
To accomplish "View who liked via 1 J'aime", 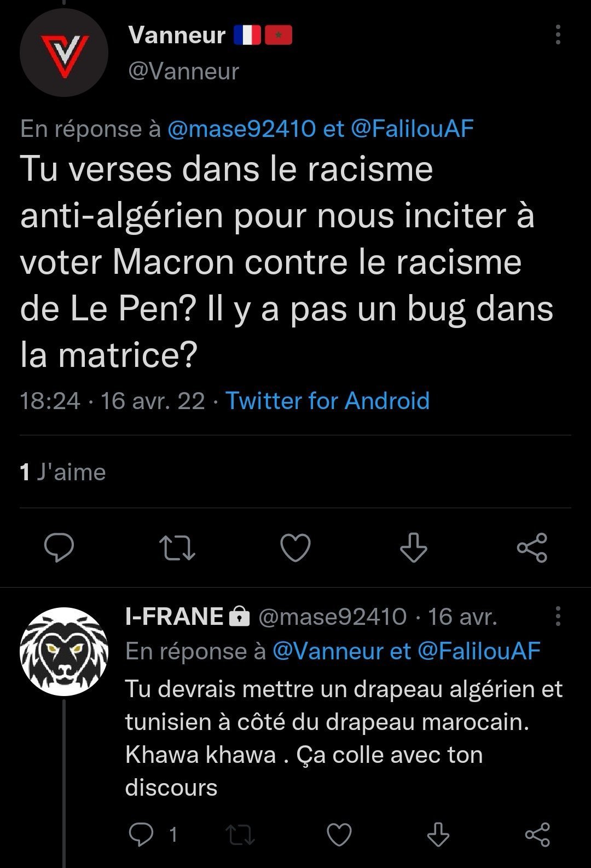I will coord(63,472).
